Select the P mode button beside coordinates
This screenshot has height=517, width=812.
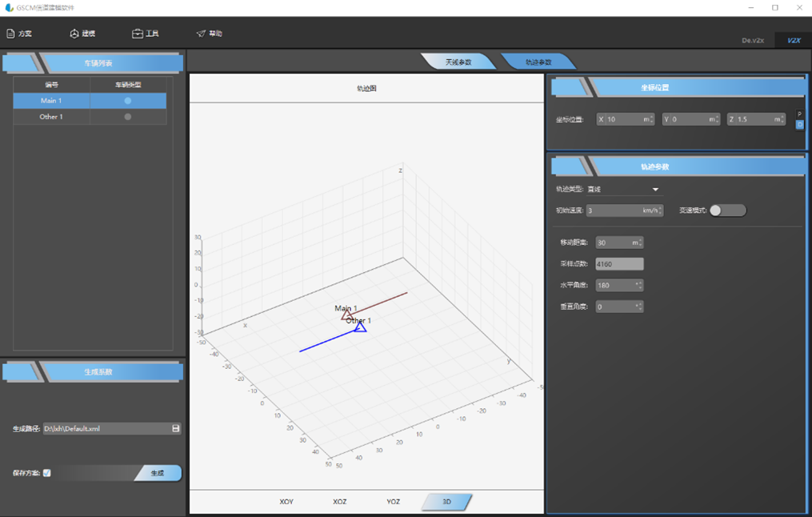tap(799, 114)
